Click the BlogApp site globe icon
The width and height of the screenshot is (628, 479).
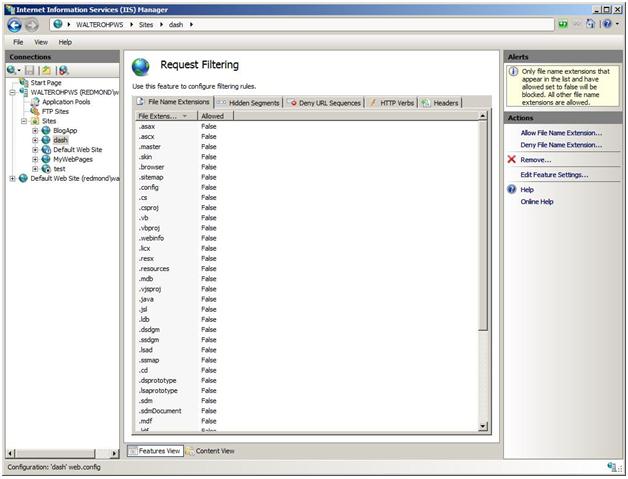[46, 131]
